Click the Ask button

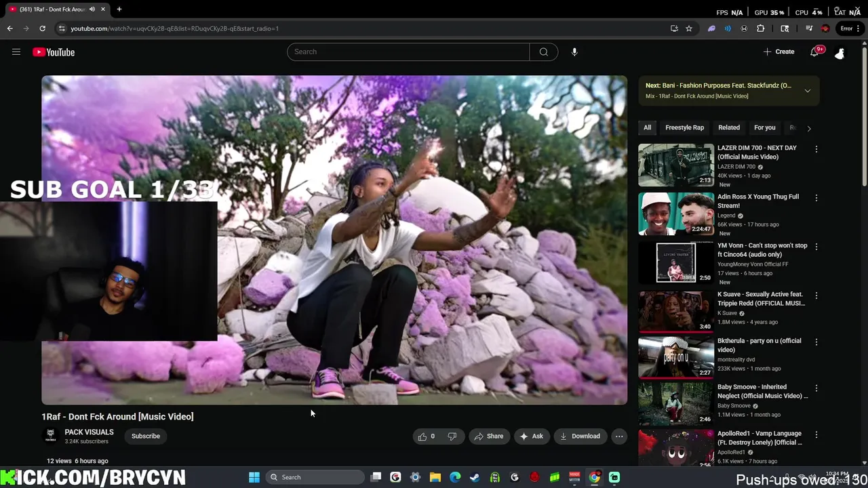[532, 436]
